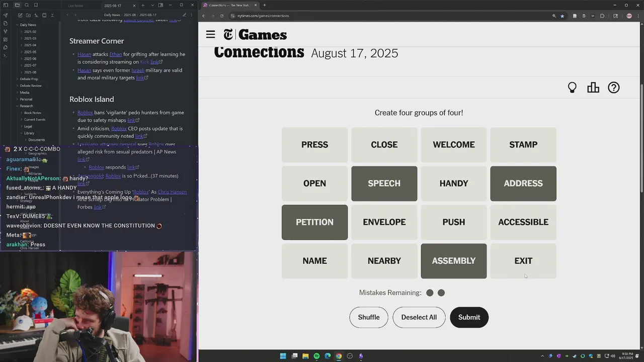Deselect the ADDRESS tile

[523, 184]
